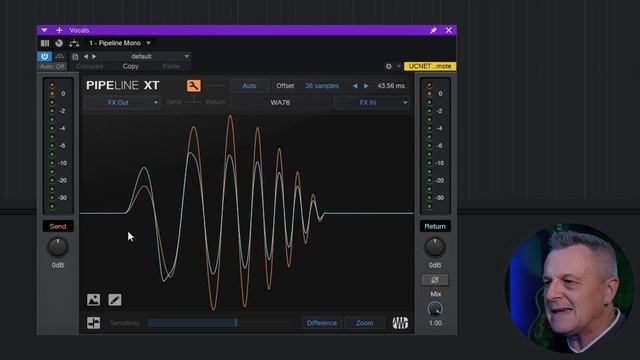Add a plugin with the plus icon

click(x=59, y=30)
